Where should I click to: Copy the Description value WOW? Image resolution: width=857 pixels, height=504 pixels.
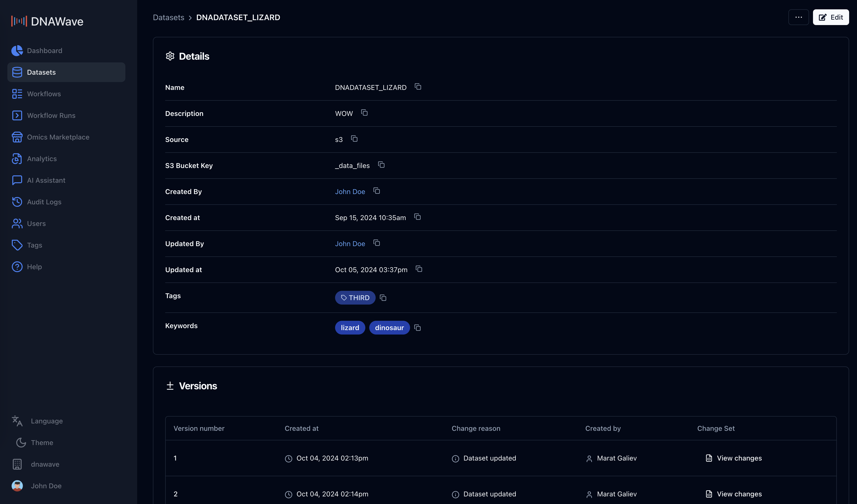tap(364, 112)
